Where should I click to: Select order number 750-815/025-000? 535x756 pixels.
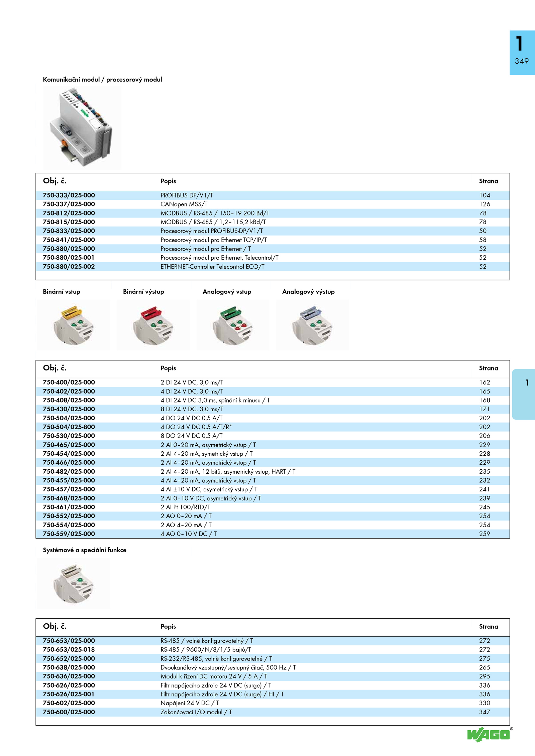(69, 222)
